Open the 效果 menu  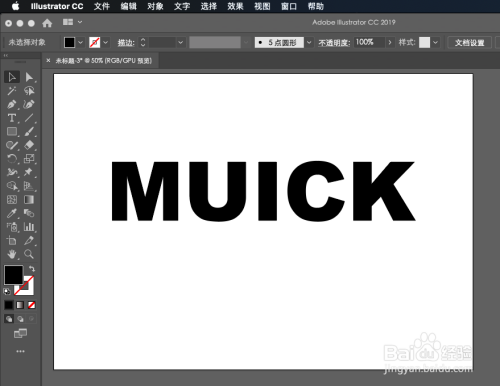tap(235, 6)
